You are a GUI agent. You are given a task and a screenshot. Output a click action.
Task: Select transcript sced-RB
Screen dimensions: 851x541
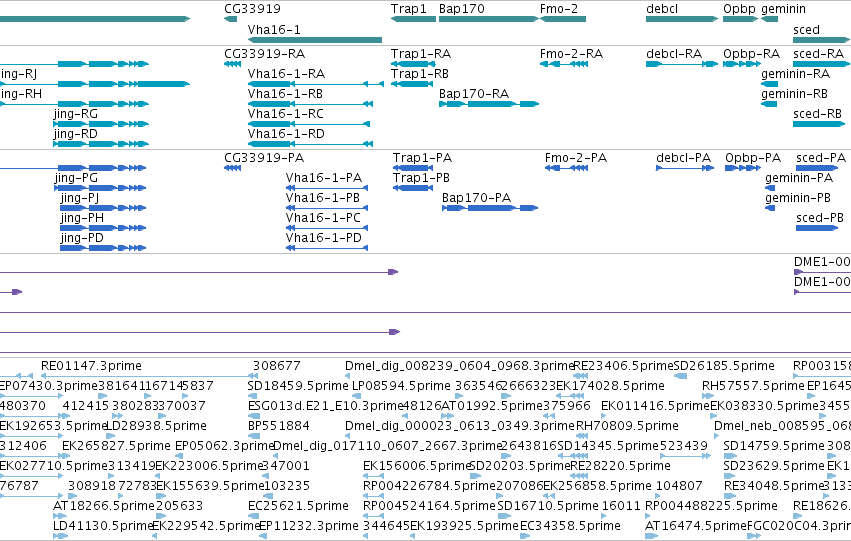click(x=817, y=114)
